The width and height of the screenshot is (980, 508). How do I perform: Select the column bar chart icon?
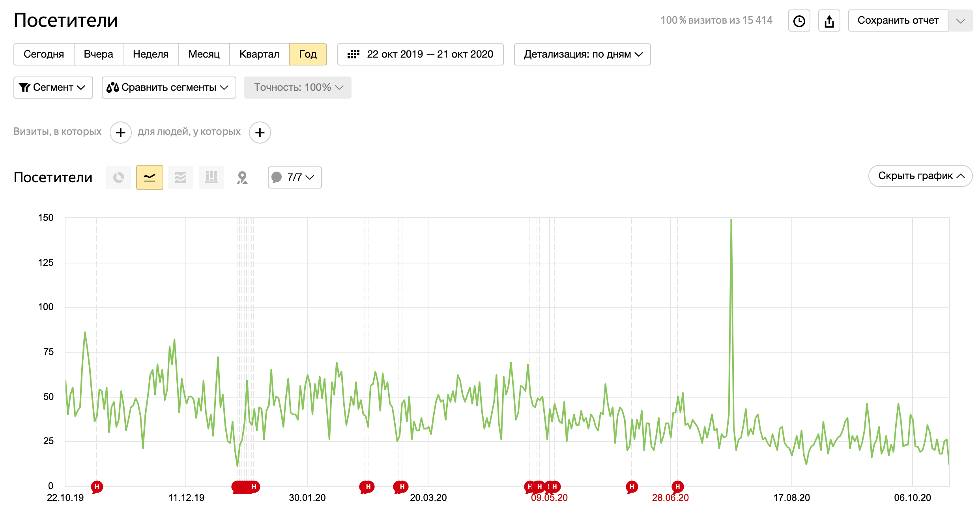pos(211,177)
